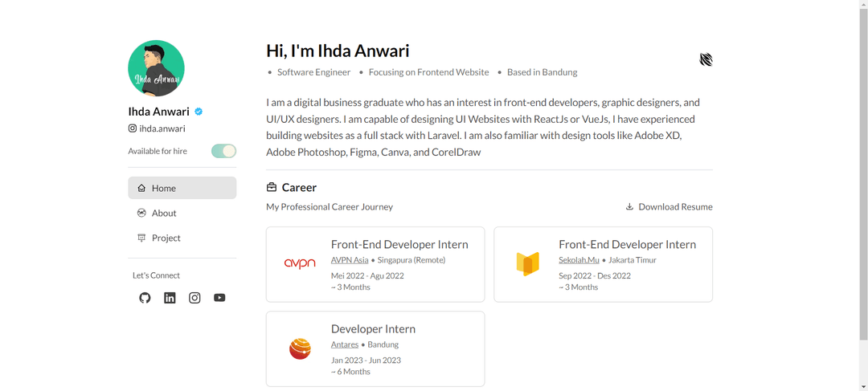This screenshot has height=391, width=868.
Task: Click the Antares orange globe logo
Action: point(300,348)
